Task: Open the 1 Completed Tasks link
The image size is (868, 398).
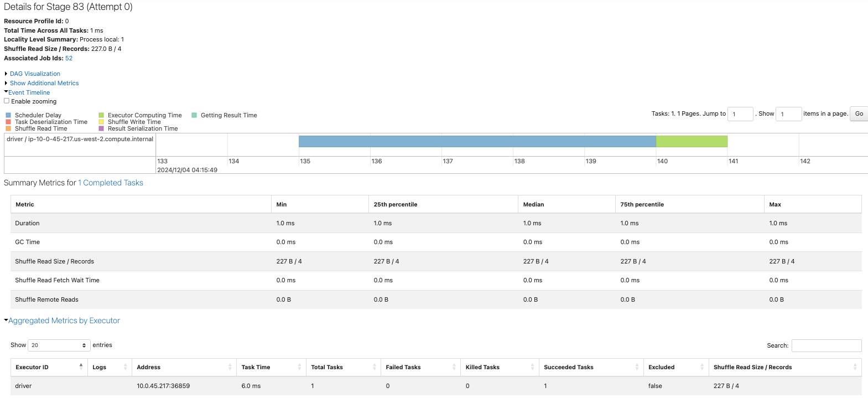Action: pos(111,183)
